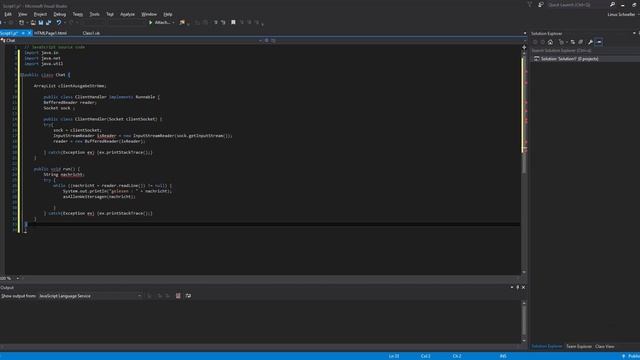Click the Clear All icon in Output toolbar
The width and height of the screenshot is (640, 360).
[x=178, y=296]
